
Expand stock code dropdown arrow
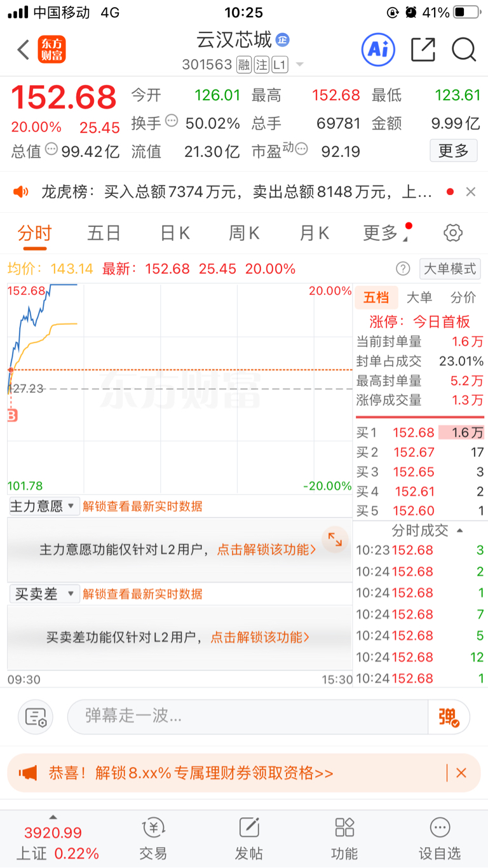point(299,65)
